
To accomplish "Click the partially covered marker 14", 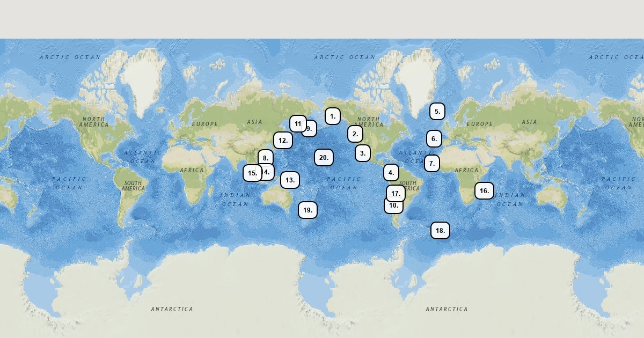I will [269, 172].
